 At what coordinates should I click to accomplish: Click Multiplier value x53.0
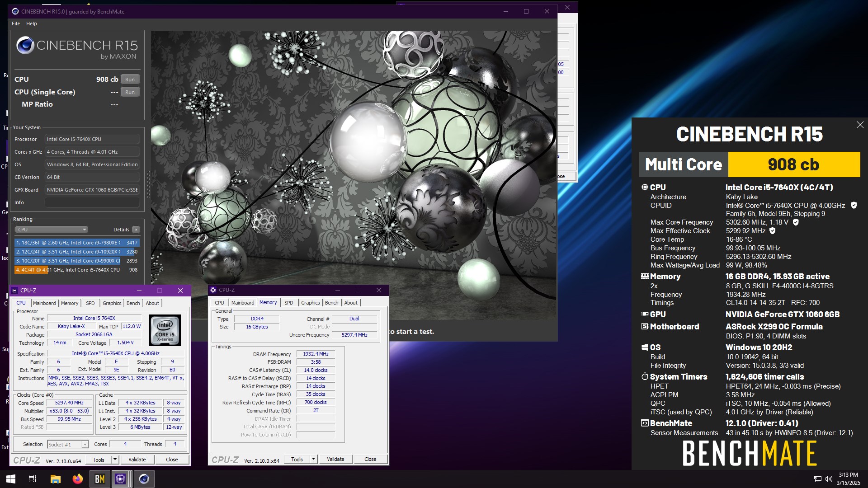point(69,411)
